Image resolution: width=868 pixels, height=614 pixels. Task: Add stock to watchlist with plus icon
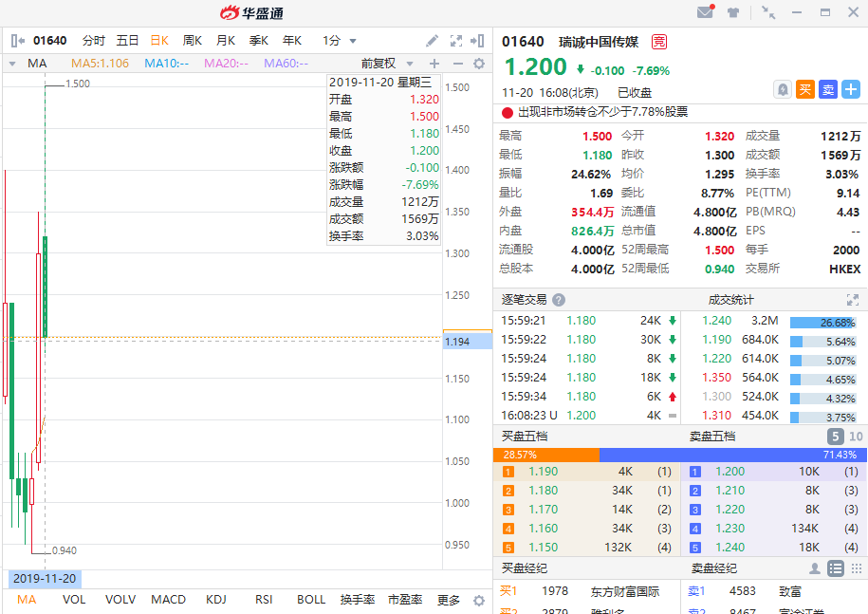(x=851, y=89)
